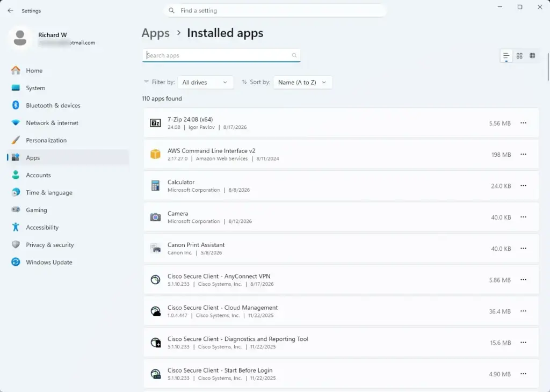This screenshot has height=392, width=550.
Task: Open Accessibility settings
Action: click(68, 227)
